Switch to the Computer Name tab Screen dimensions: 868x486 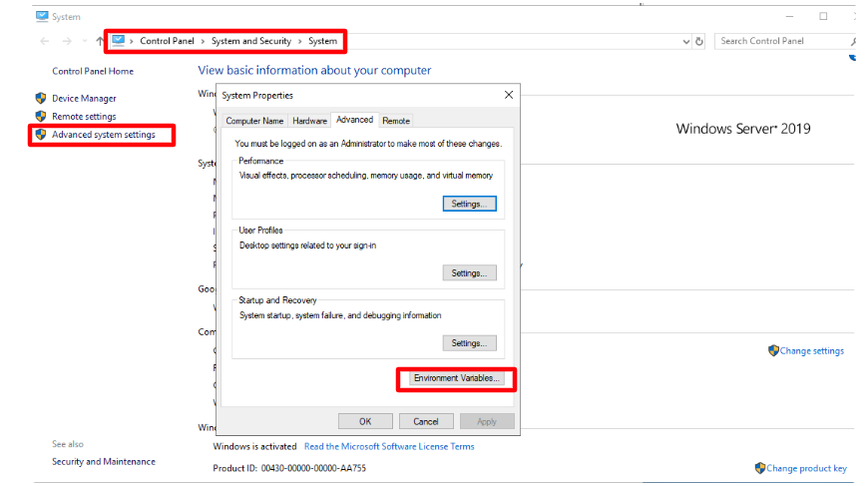click(254, 121)
